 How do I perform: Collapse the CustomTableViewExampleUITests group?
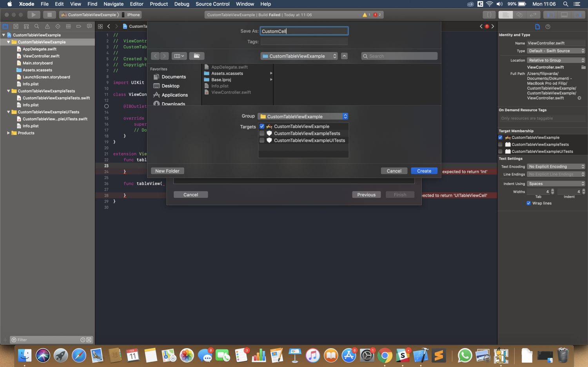(x=8, y=112)
